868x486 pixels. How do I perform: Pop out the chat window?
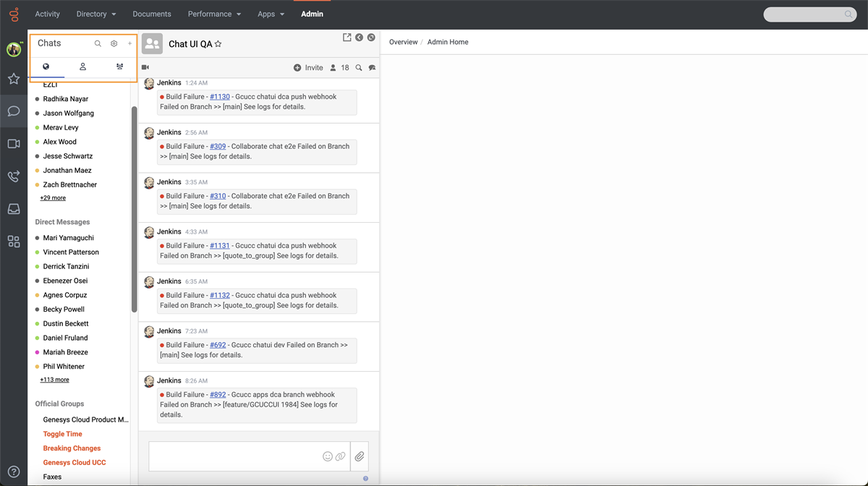347,38
